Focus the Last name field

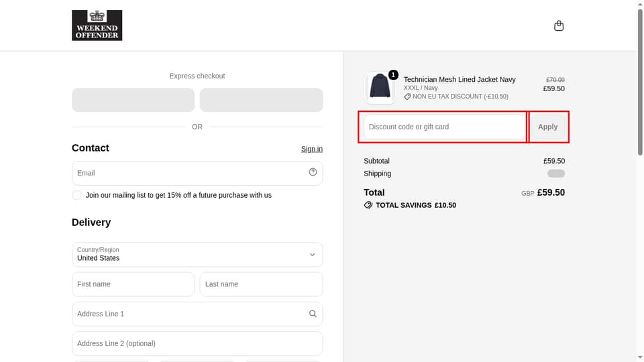pos(261,284)
